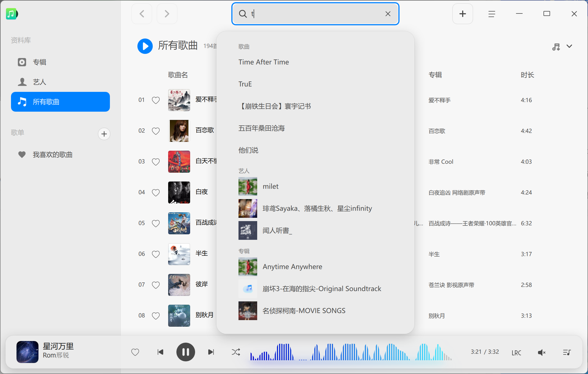Screen dimensions: 588x374
Task: Click album cover of 别秋月
Action: 179,316
